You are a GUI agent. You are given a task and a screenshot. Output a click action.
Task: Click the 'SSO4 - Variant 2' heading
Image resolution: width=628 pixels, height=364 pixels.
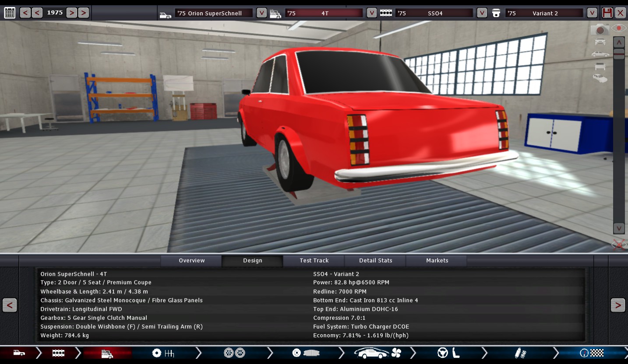(x=336, y=274)
